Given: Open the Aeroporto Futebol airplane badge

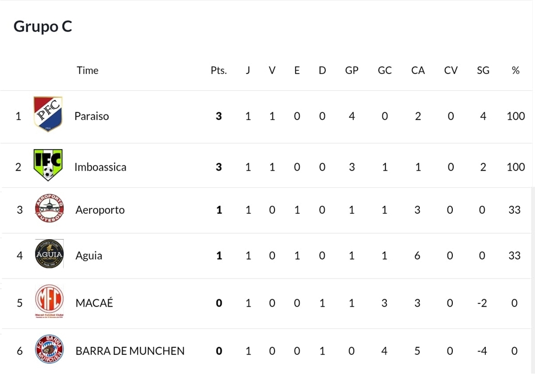Looking at the screenshot, I should [50, 208].
